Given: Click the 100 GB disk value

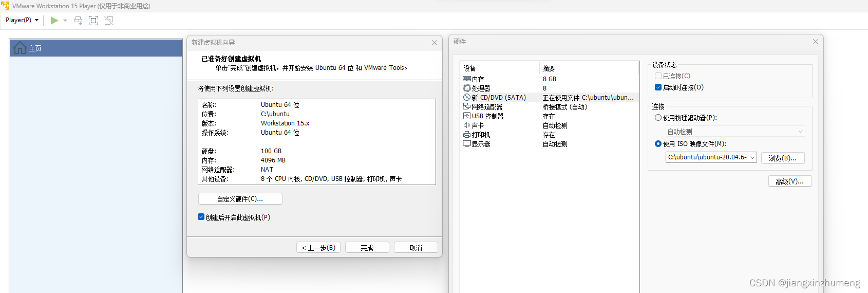Looking at the screenshot, I should 271,151.
